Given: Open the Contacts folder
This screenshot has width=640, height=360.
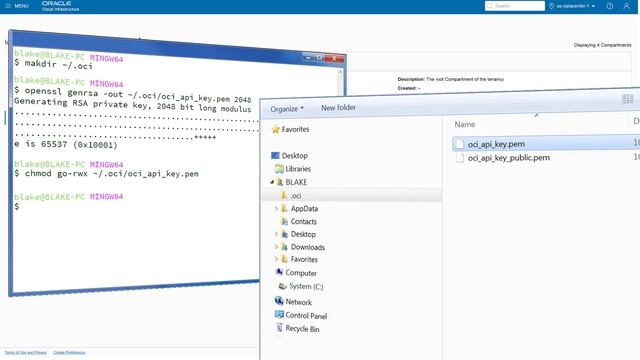Looking at the screenshot, I should coord(299,222).
